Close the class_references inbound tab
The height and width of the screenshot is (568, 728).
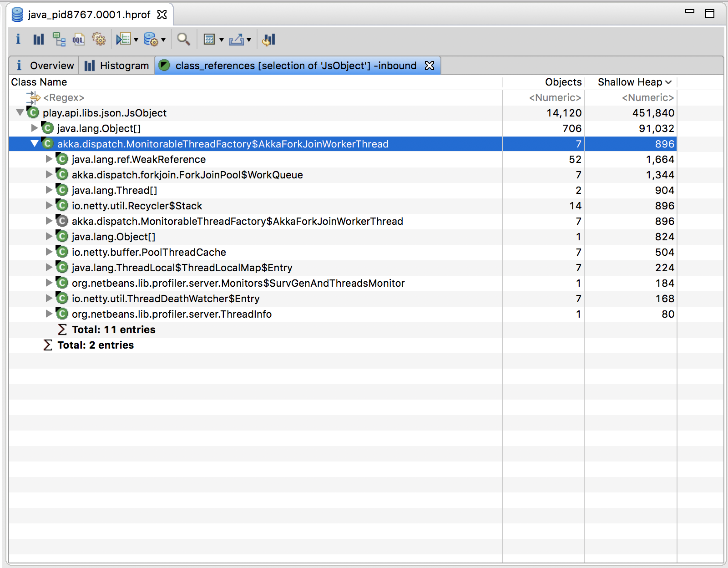click(430, 66)
